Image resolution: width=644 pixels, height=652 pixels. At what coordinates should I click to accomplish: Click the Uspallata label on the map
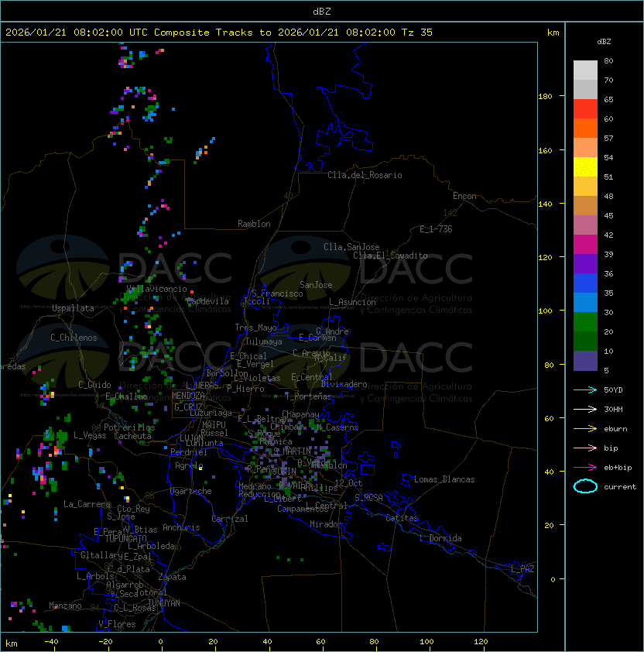(73, 308)
